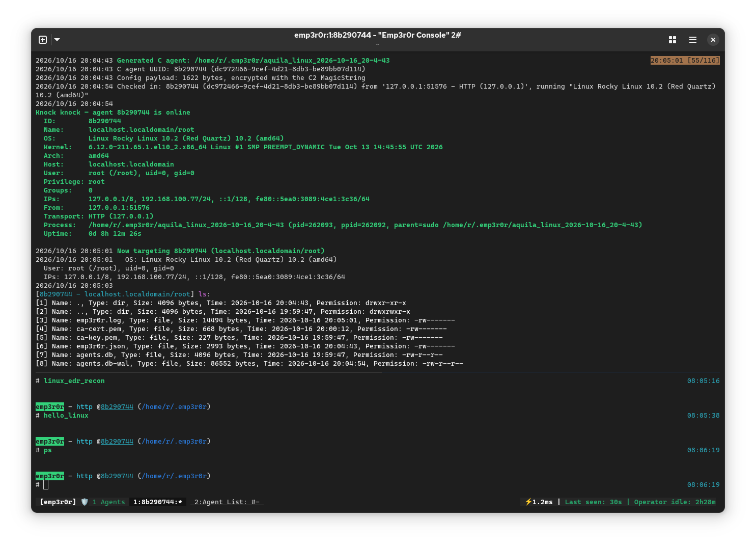Switch to tmux window 1:8b290744
The image size is (756, 547).
(x=158, y=502)
